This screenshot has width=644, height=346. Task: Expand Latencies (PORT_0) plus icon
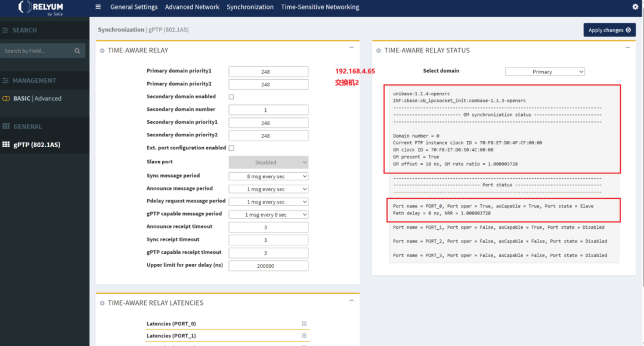point(304,323)
